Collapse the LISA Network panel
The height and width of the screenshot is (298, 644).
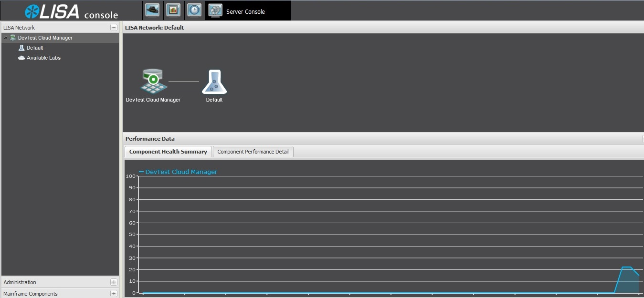point(114,28)
